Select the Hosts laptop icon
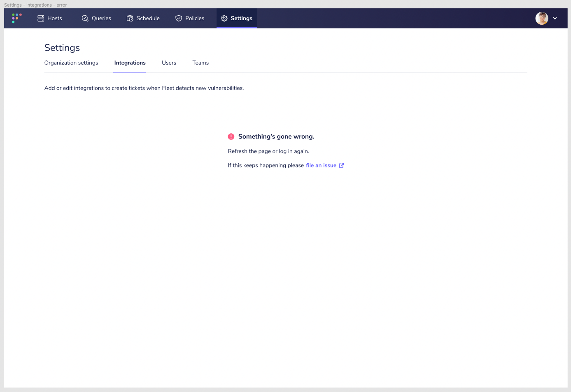 tap(40, 18)
